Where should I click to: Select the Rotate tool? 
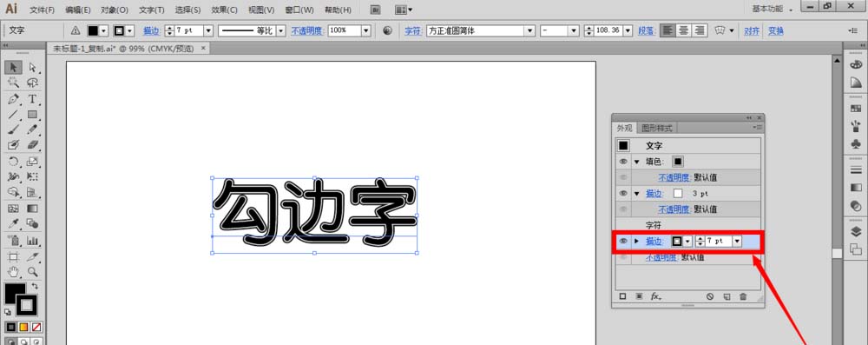14,162
